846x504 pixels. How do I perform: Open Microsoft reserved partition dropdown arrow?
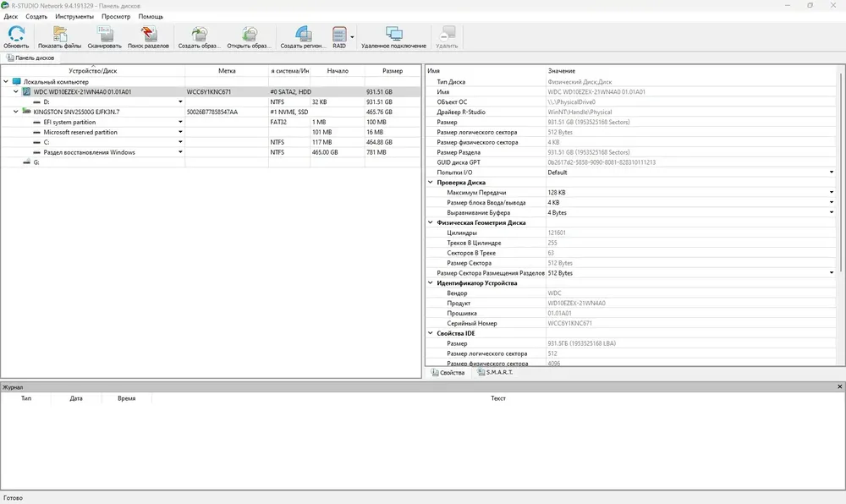pos(180,132)
